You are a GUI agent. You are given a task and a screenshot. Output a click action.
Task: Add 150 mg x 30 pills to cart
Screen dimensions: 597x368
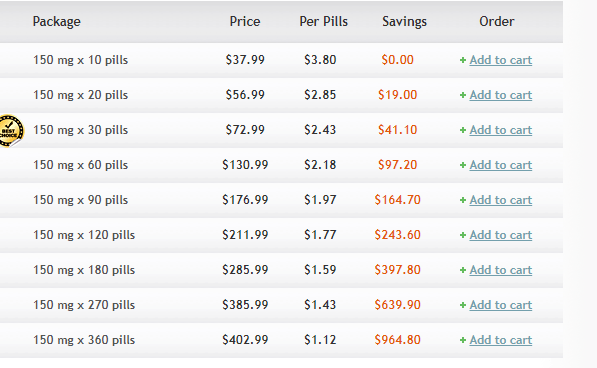pyautogui.click(x=500, y=130)
